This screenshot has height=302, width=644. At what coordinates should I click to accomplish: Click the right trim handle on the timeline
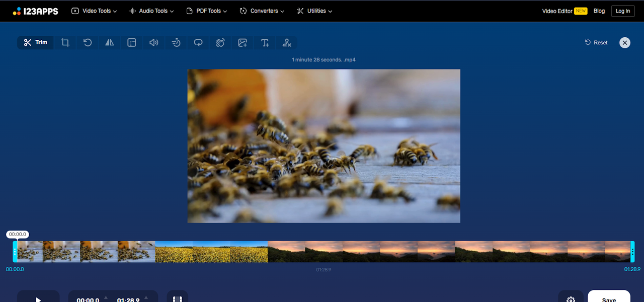point(632,251)
